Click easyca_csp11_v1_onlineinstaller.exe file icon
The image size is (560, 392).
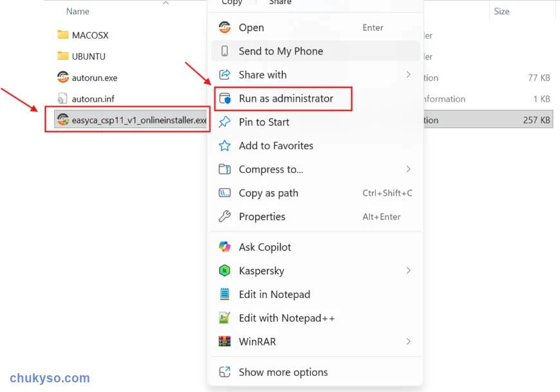[x=63, y=120]
